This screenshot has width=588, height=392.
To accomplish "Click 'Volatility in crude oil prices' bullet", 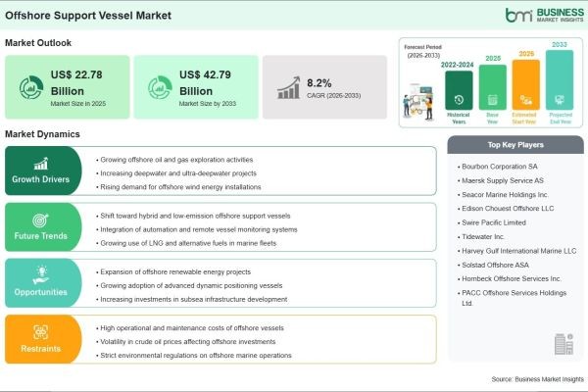I will click(185, 342).
